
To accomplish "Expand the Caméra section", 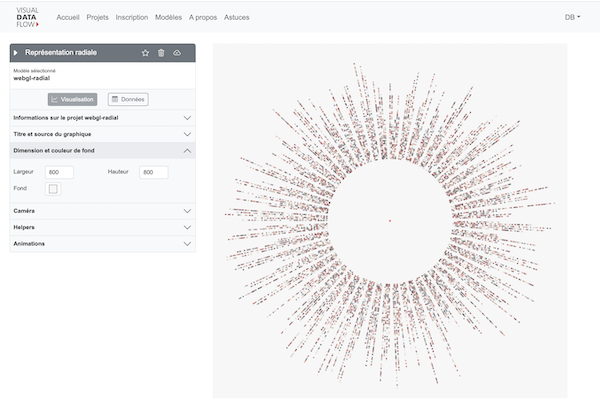I will pos(102,211).
